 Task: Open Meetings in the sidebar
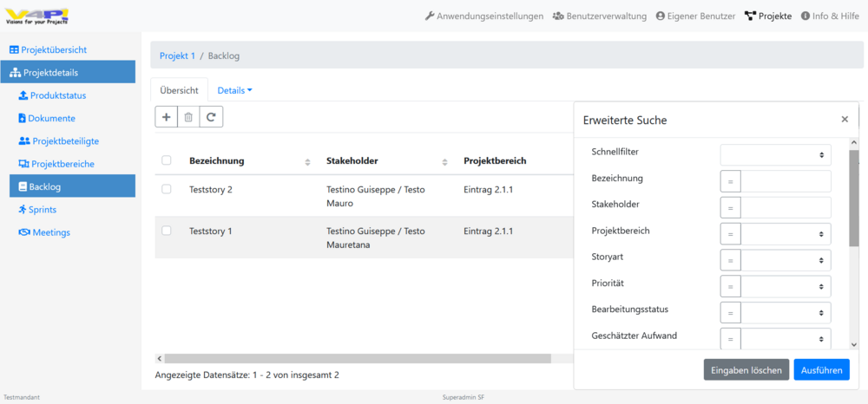(x=50, y=231)
